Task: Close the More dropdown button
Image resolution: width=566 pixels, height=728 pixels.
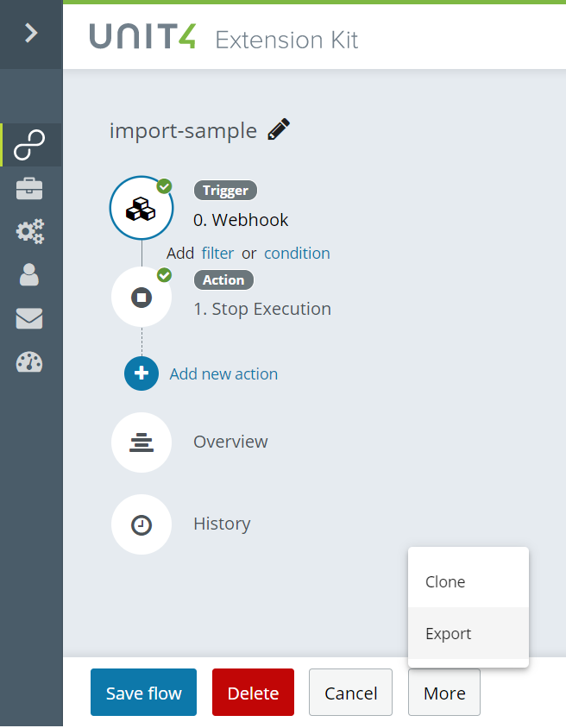Action: click(x=444, y=693)
